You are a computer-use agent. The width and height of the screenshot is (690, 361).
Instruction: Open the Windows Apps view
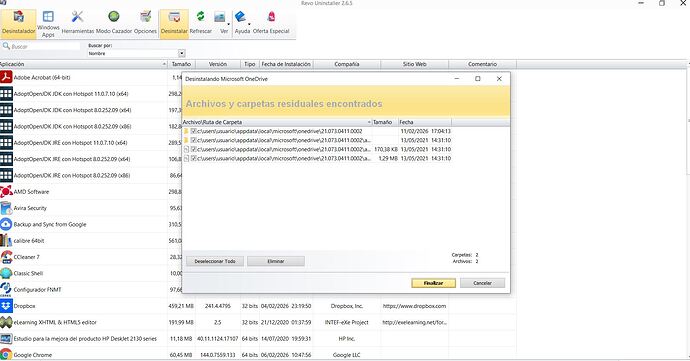(x=48, y=24)
